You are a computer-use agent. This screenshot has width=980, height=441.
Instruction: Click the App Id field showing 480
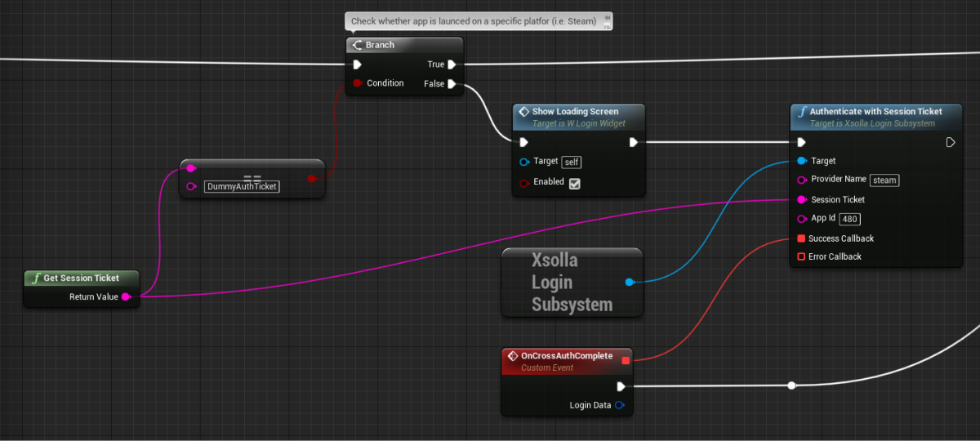point(849,219)
